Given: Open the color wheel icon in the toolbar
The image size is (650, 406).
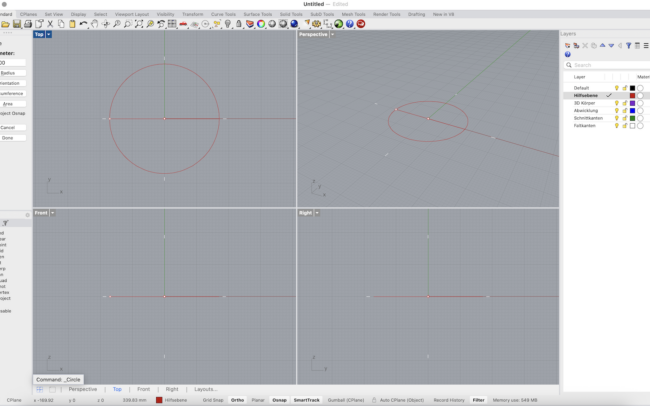Looking at the screenshot, I should pyautogui.click(x=261, y=24).
